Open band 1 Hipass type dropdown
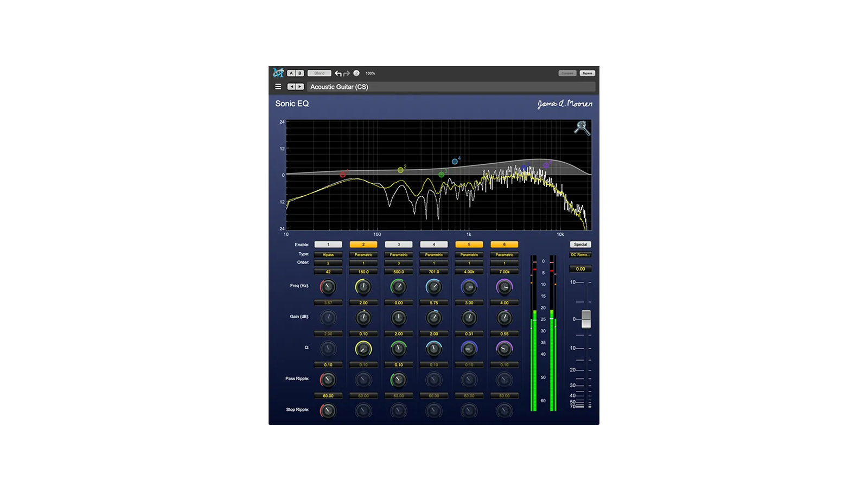The height and width of the screenshot is (488, 868). (x=328, y=254)
